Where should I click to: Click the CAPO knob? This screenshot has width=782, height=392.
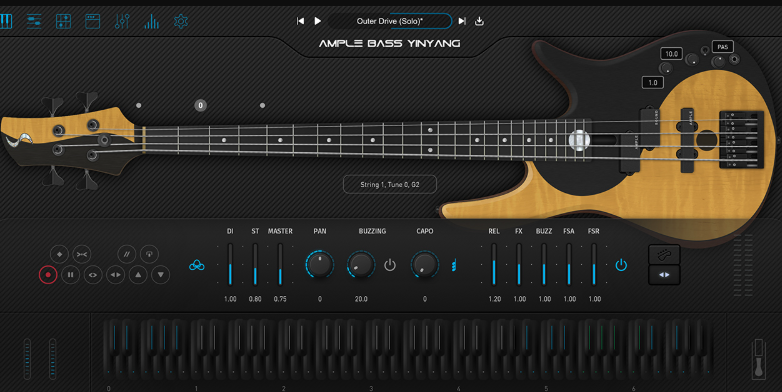tap(424, 264)
